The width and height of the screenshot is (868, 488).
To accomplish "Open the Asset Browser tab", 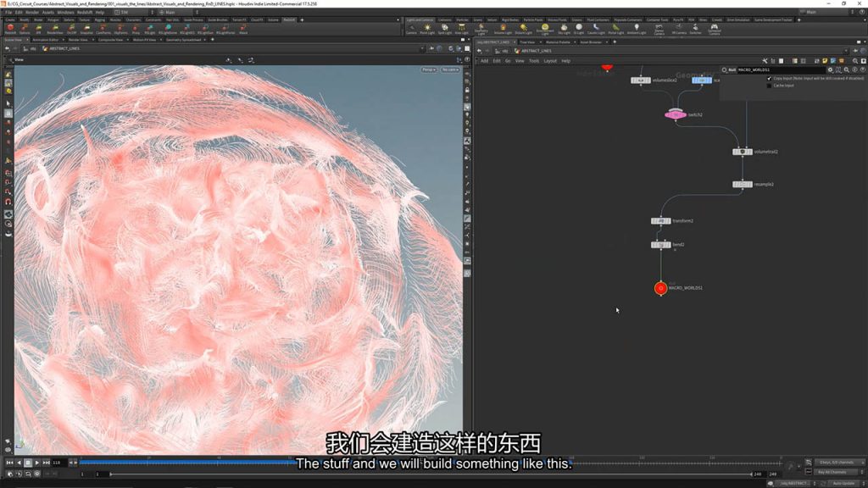I will click(x=591, y=42).
